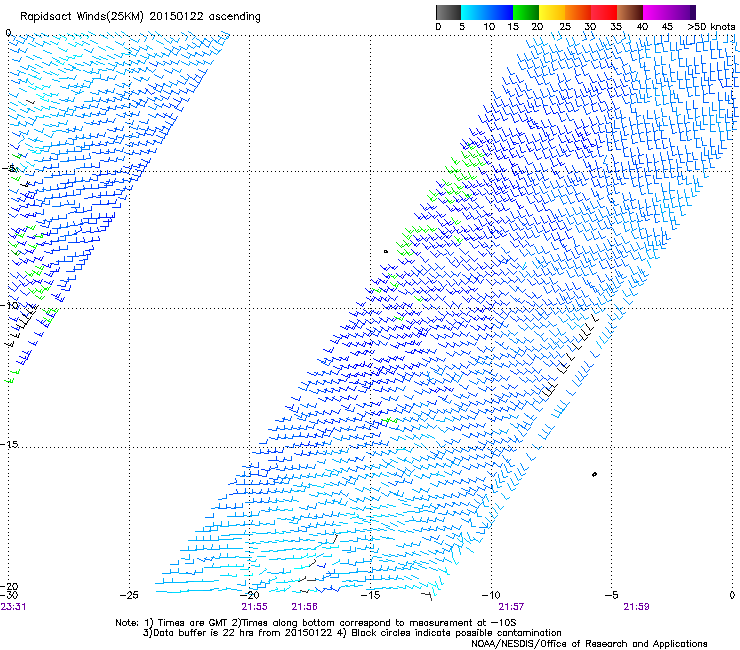Click the cyan-blue 5-15 knots color band

(487, 12)
